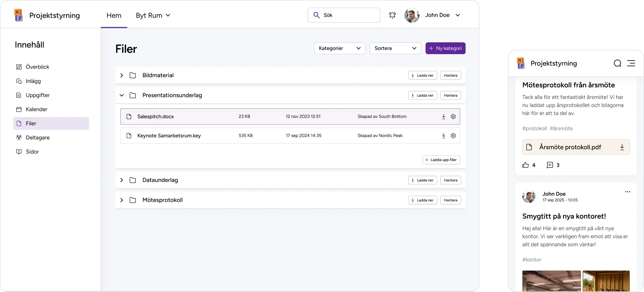The height and width of the screenshot is (292, 644).
Task: Download Årsmöte protokoll.pdf attachment
Action: click(622, 147)
